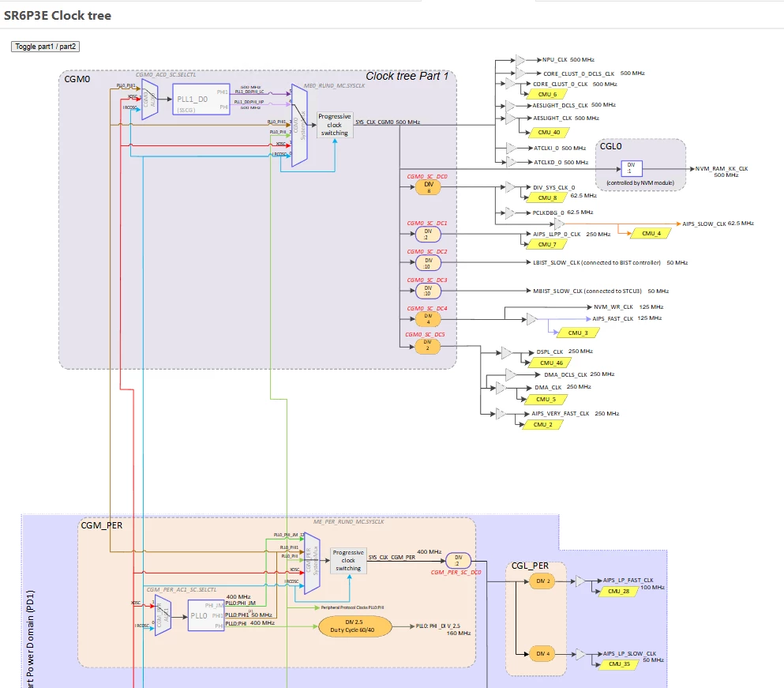Select the CGM0_SC_DC2 DIV 10 divider
Viewport: 784px width, 688px height.
point(428,263)
